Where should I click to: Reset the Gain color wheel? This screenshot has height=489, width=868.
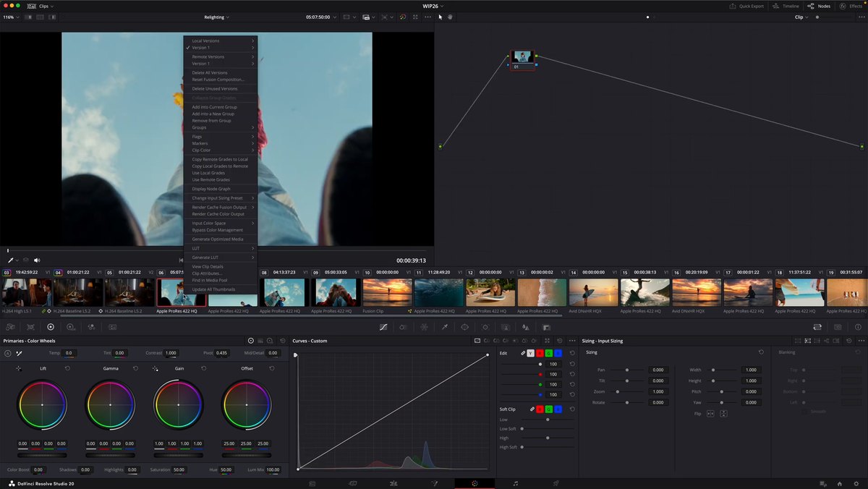point(203,368)
